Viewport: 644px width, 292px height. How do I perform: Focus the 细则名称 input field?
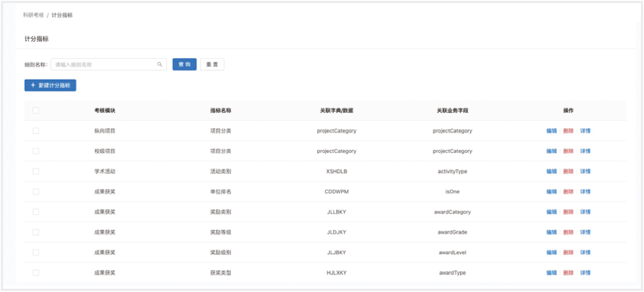point(104,65)
